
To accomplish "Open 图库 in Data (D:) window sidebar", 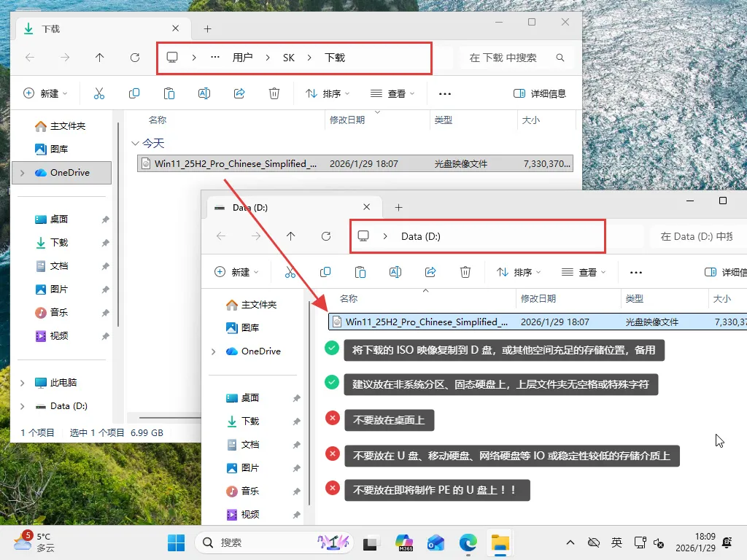I will point(244,328).
